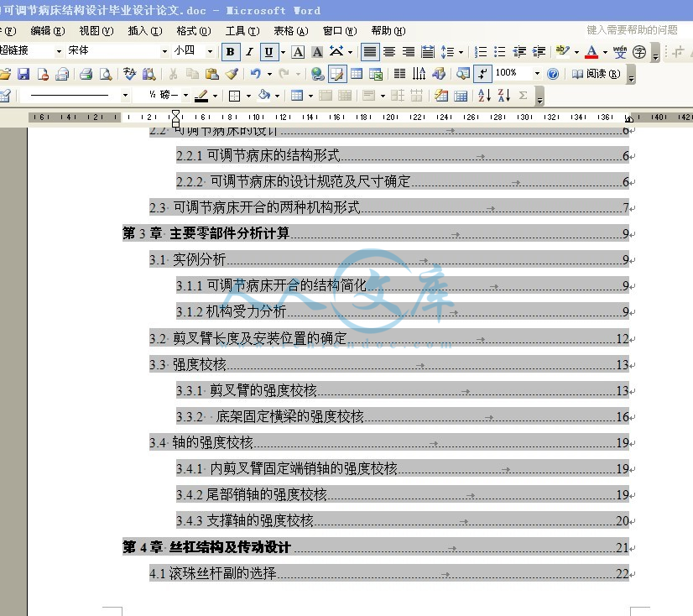This screenshot has height=616, width=693.
Task: Insert table icon
Action: [x=357, y=74]
